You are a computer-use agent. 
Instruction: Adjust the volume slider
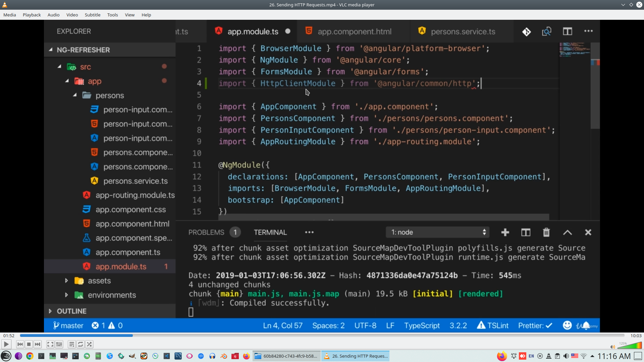pyautogui.click(x=630, y=346)
